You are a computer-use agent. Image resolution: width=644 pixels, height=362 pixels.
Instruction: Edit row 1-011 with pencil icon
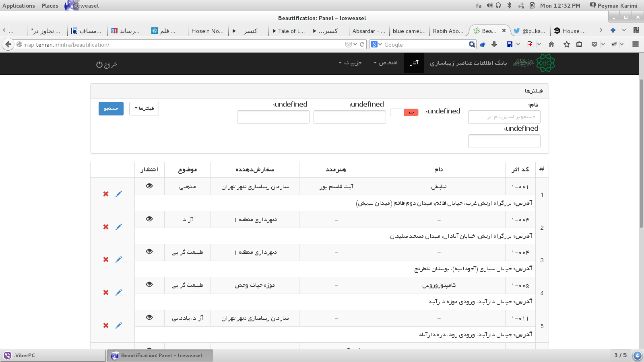[119, 325]
